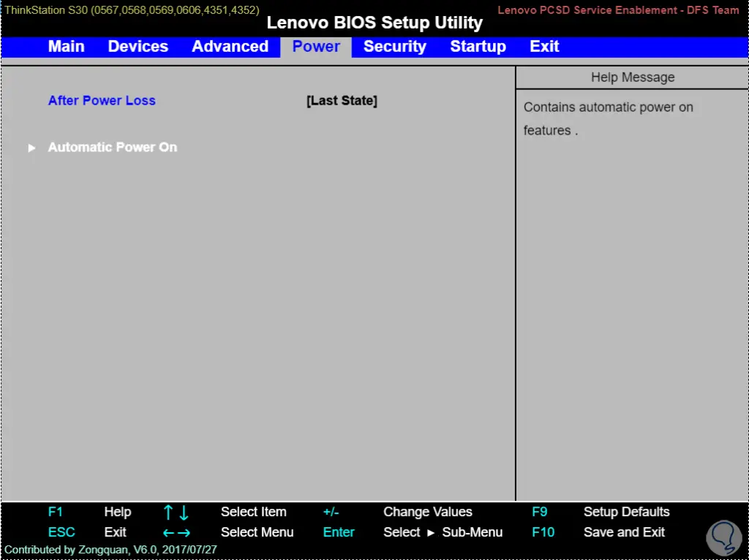Open the Automatic Power On entry

tap(113, 148)
